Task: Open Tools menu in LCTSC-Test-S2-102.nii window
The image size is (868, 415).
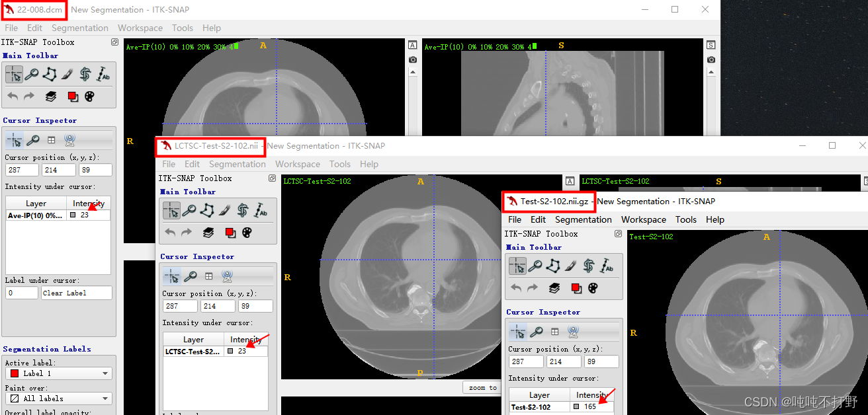Action: tap(340, 164)
